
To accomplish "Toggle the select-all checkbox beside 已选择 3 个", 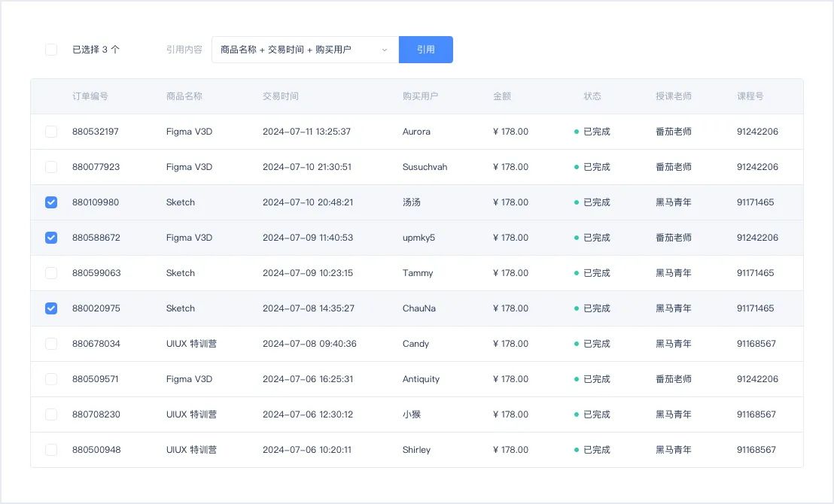I will 51,50.
